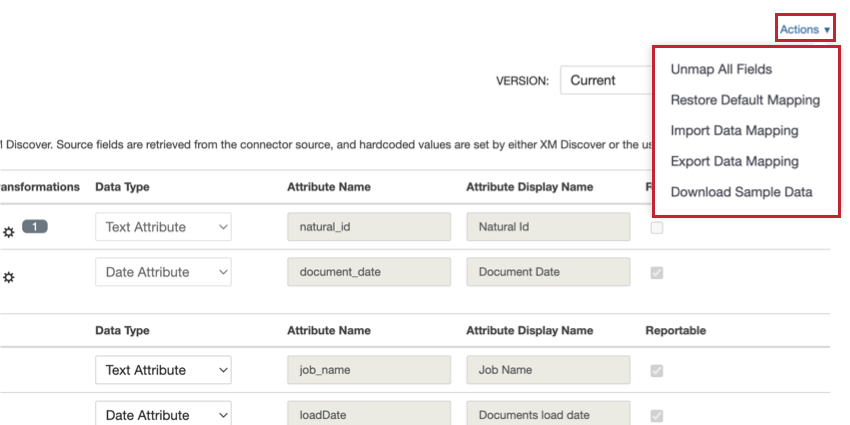This screenshot has height=425, width=850.
Task: Open Data Type dropdown for natural_id row
Action: [163, 227]
